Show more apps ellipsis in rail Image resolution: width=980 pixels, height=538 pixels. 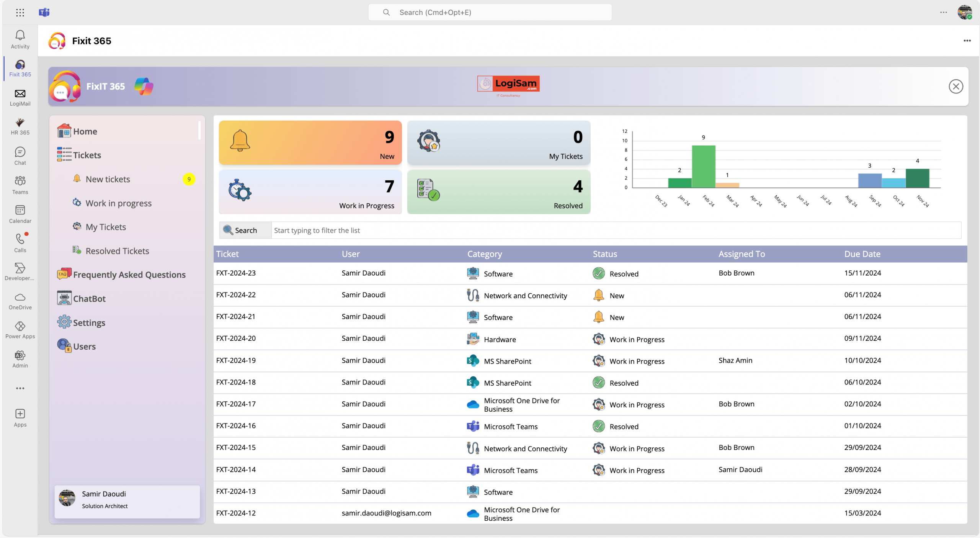click(x=20, y=388)
